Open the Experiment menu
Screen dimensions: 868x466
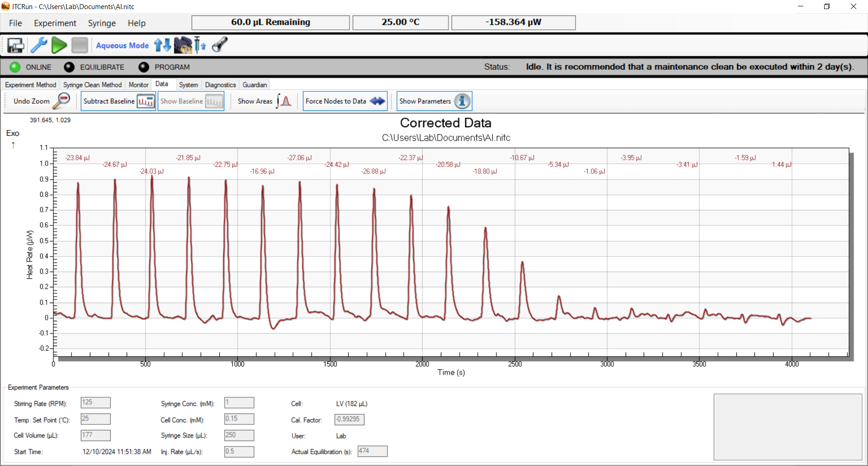55,23
